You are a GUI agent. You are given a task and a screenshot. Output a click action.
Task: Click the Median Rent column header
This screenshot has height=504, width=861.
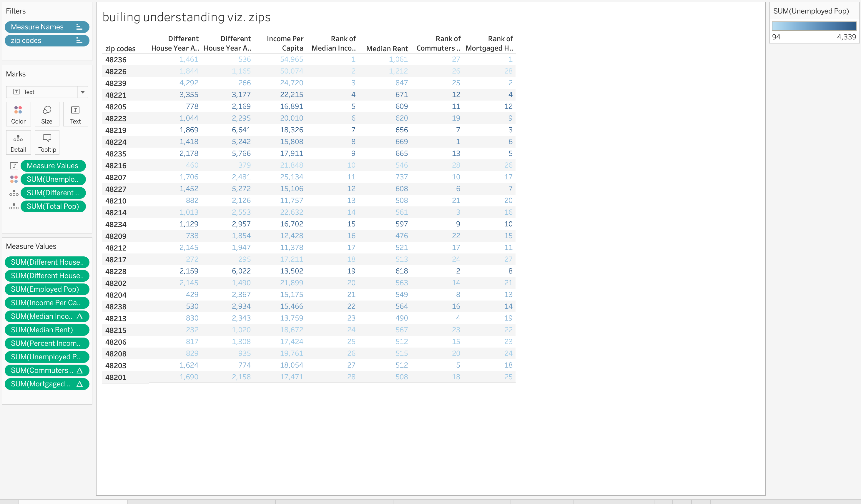click(387, 49)
